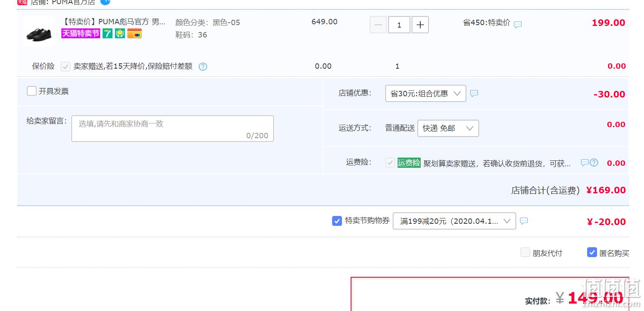Click the 普通配送 label
This screenshot has width=644, height=311.
click(x=400, y=128)
